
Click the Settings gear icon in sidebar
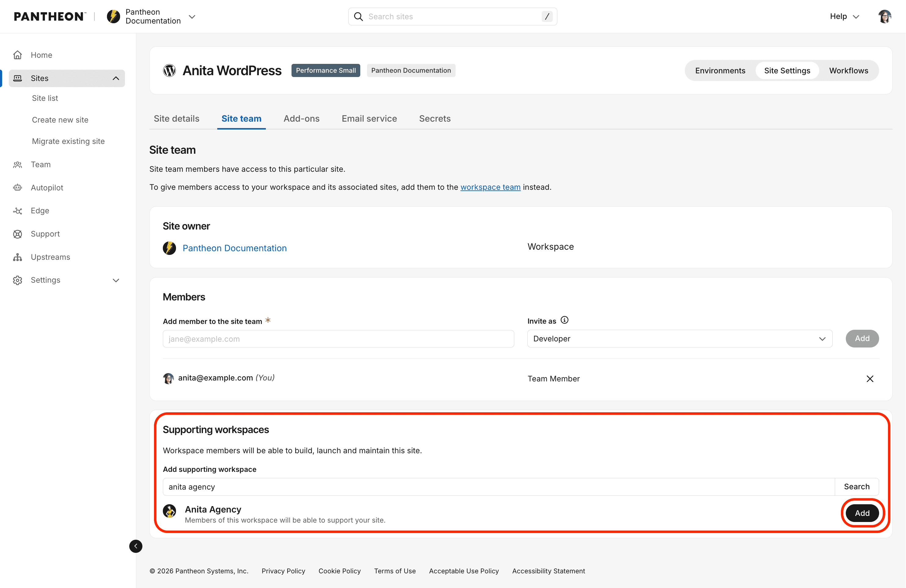pyautogui.click(x=17, y=280)
